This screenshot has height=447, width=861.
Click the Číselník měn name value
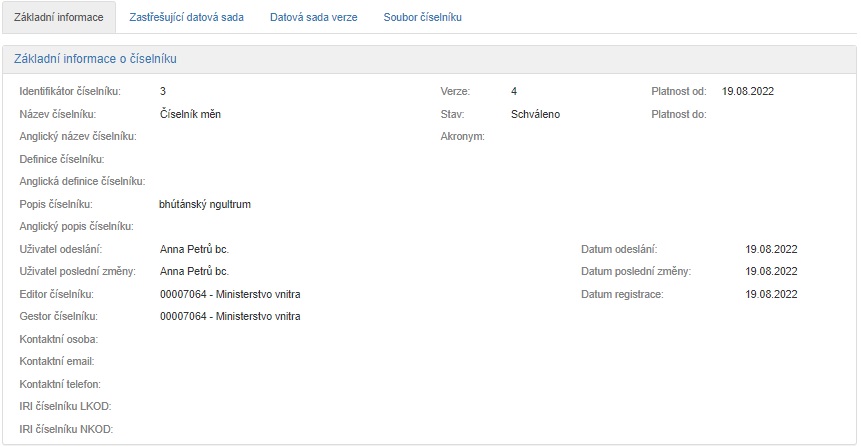[x=190, y=114]
